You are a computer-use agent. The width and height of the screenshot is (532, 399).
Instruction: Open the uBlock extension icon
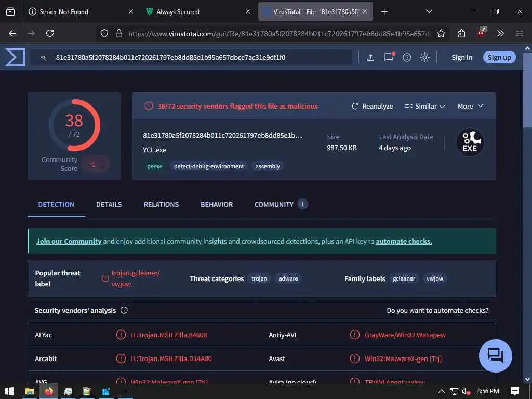click(481, 33)
